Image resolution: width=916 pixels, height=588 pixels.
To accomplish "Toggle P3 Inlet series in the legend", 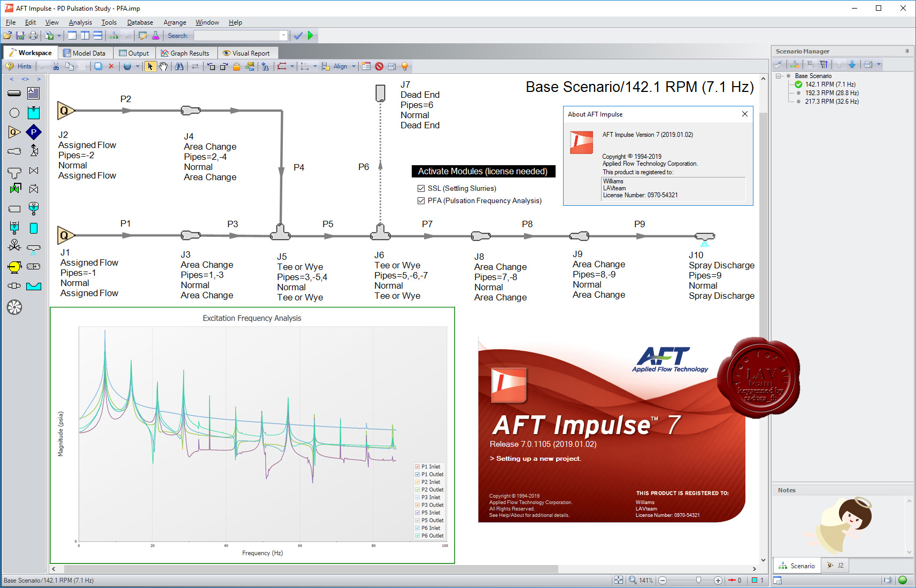I will pos(418,497).
